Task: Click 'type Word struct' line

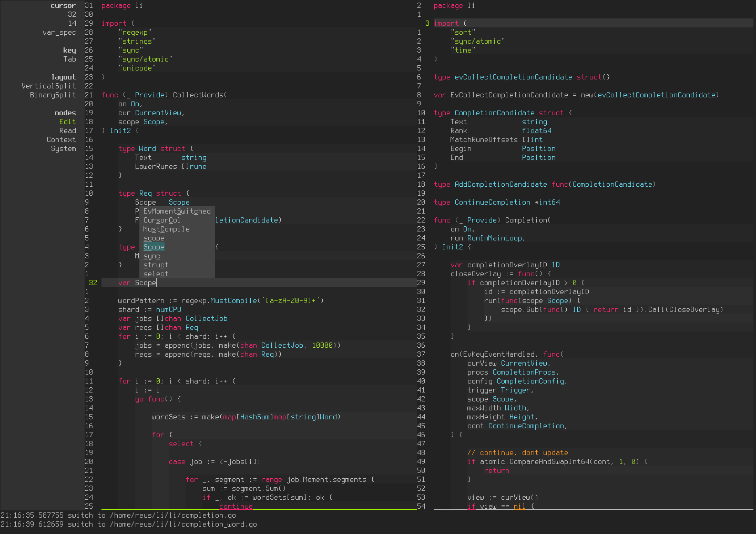Action: [156, 148]
